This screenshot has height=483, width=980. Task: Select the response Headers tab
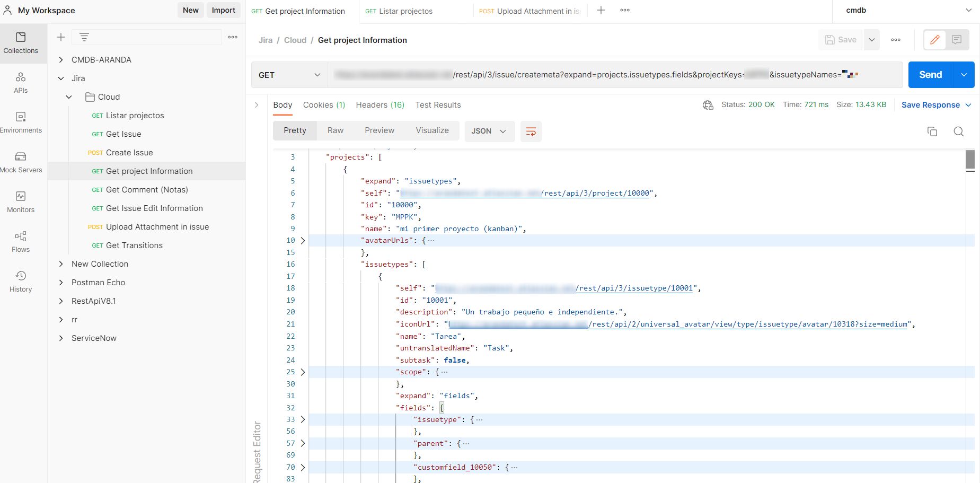(x=380, y=105)
